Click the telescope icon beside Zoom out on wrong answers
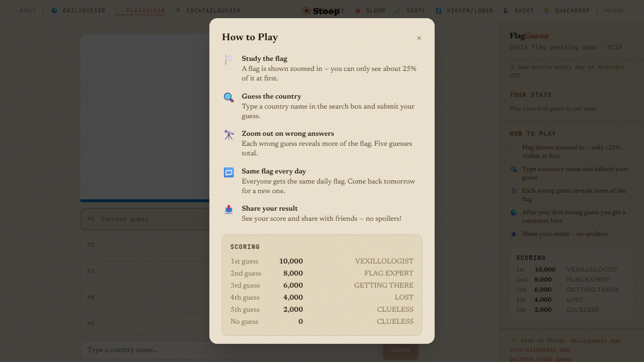 [229, 135]
